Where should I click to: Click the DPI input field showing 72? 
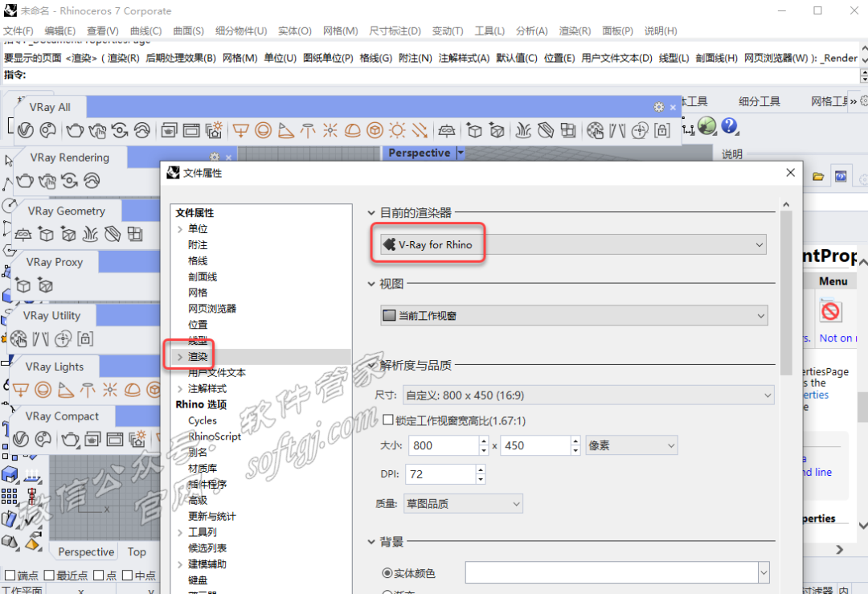click(444, 474)
